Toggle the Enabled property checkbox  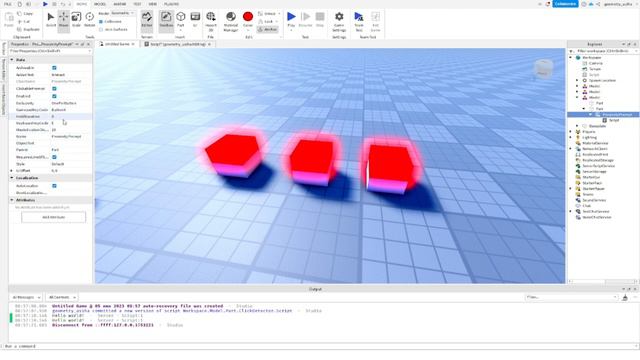pos(54,96)
